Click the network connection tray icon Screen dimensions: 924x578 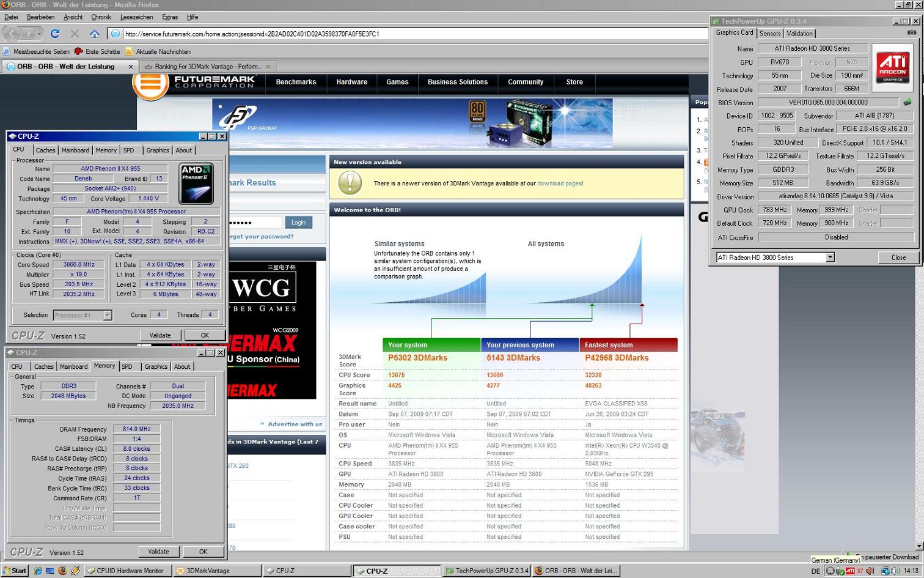(x=885, y=571)
